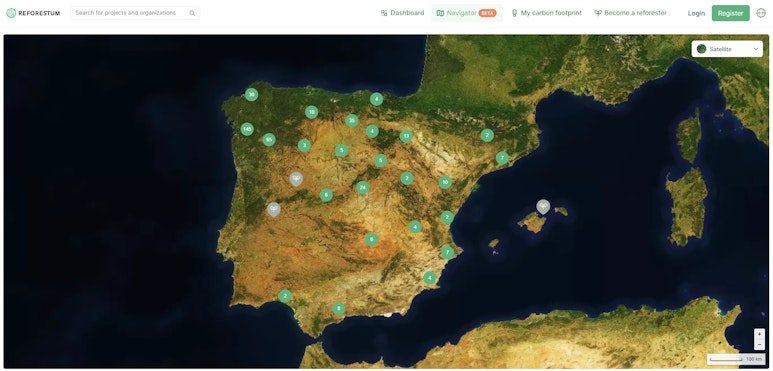The height and width of the screenshot is (371, 773).
Task: Open the cluster marker labeled 10
Action: (445, 182)
